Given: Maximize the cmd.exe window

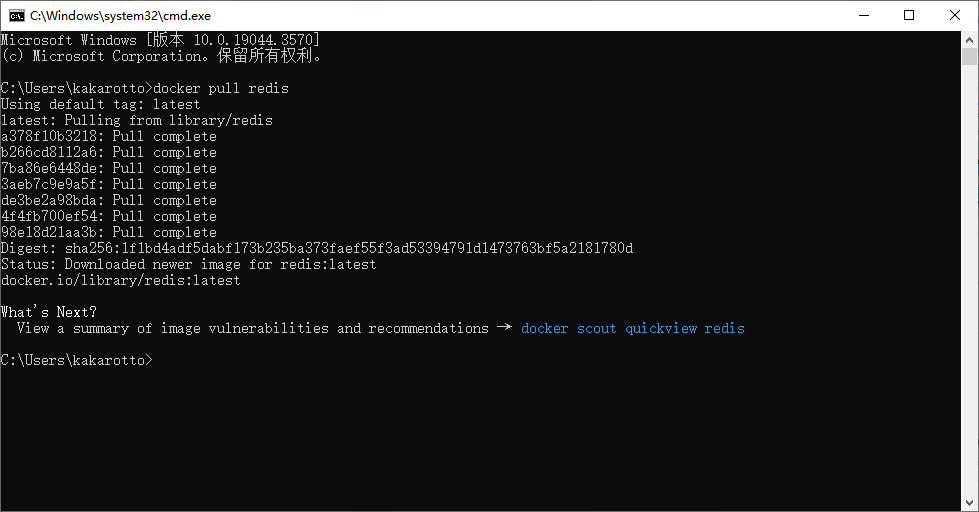Looking at the screenshot, I should point(909,15).
